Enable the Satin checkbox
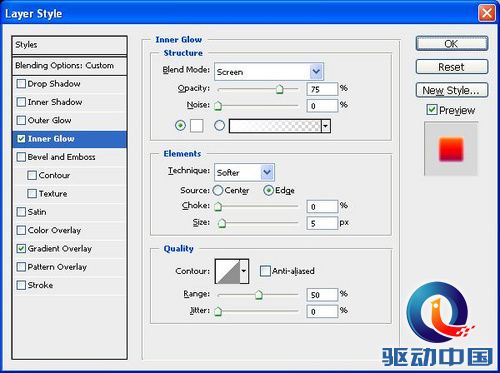Screen dimensions: 500x373 coord(21,212)
